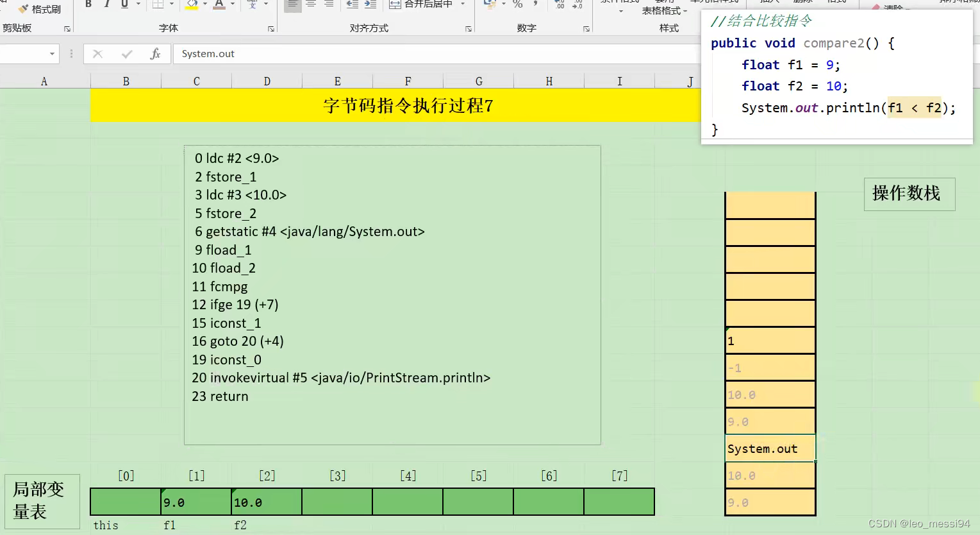The width and height of the screenshot is (980, 535).
Task: Apply cell borders button
Action: tap(158, 4)
